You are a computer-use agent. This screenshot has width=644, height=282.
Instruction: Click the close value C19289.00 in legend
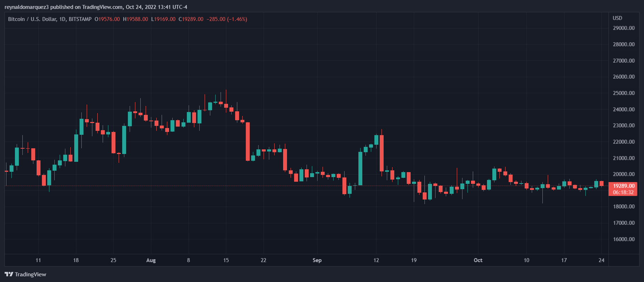(x=191, y=19)
